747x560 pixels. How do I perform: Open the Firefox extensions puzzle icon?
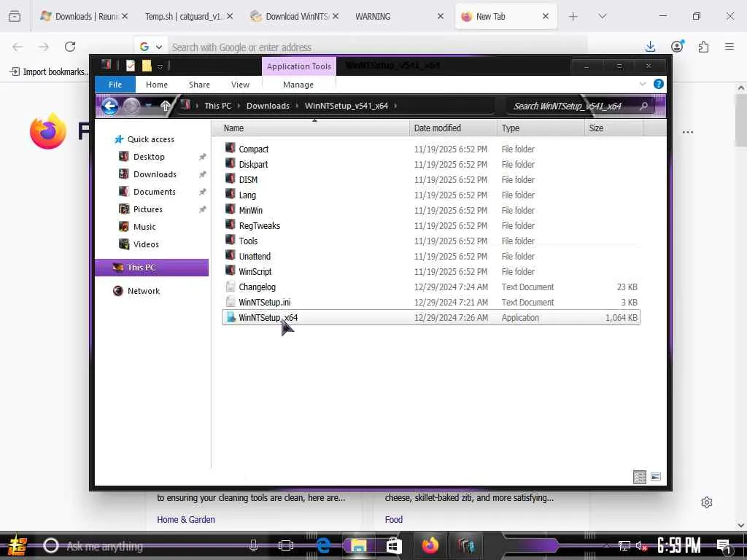pos(703,47)
